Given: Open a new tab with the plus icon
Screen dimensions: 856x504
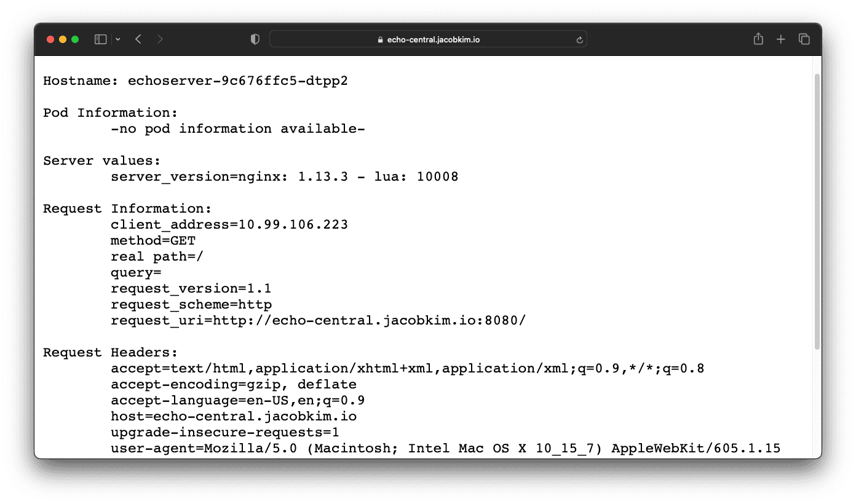Looking at the screenshot, I should 780,39.
